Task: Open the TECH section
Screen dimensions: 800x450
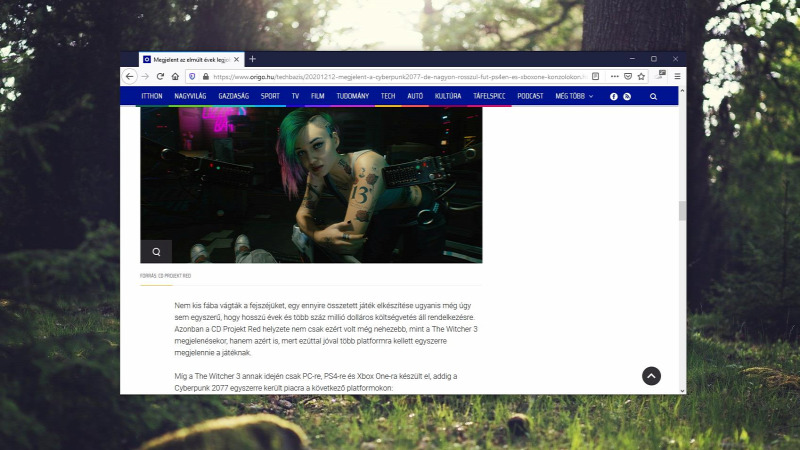Action: (388, 96)
